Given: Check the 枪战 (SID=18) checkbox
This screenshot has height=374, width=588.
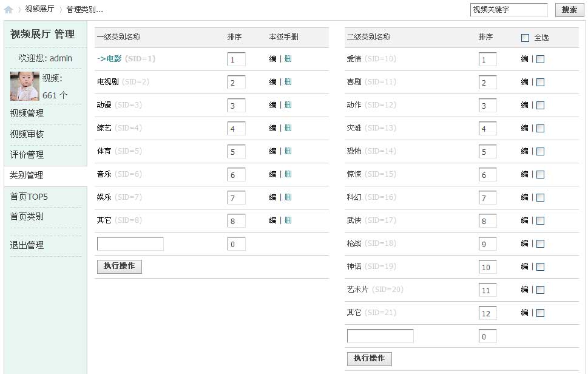Looking at the screenshot, I should point(541,244).
